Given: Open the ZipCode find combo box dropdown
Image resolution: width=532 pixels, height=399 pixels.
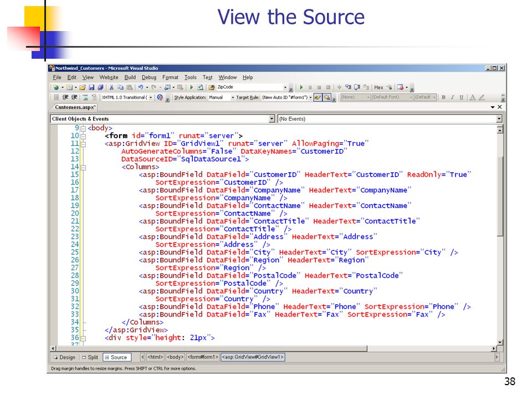Looking at the screenshot, I should point(285,87).
